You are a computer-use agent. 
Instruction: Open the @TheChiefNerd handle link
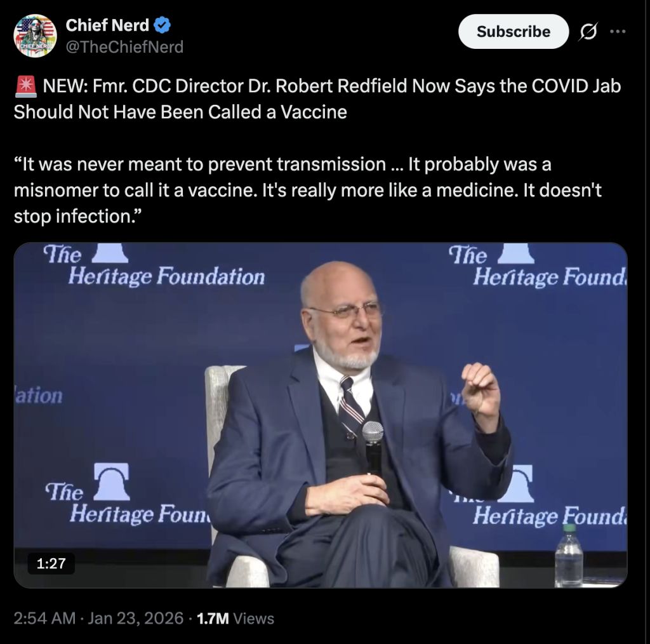tap(124, 46)
